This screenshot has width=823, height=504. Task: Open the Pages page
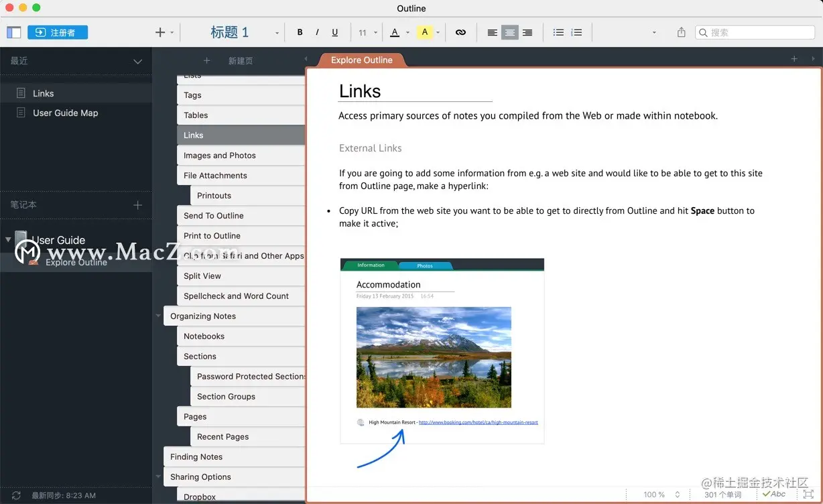(x=241, y=417)
